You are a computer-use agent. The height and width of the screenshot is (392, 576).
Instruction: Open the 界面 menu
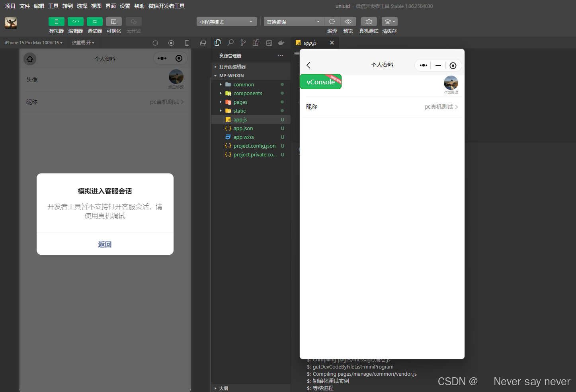tap(110, 6)
